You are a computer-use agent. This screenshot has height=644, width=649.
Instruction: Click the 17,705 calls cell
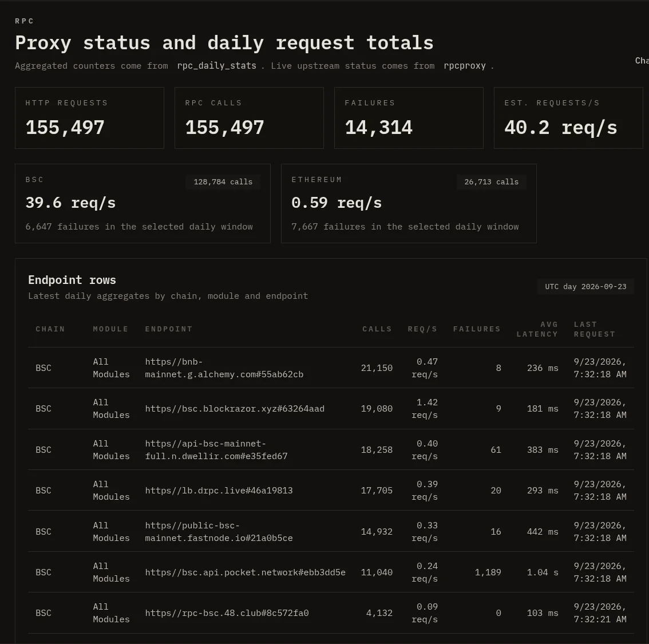click(x=377, y=491)
